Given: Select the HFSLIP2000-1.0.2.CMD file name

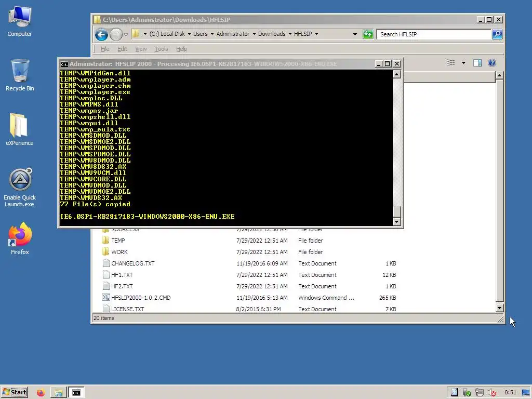Looking at the screenshot, I should [141, 298].
